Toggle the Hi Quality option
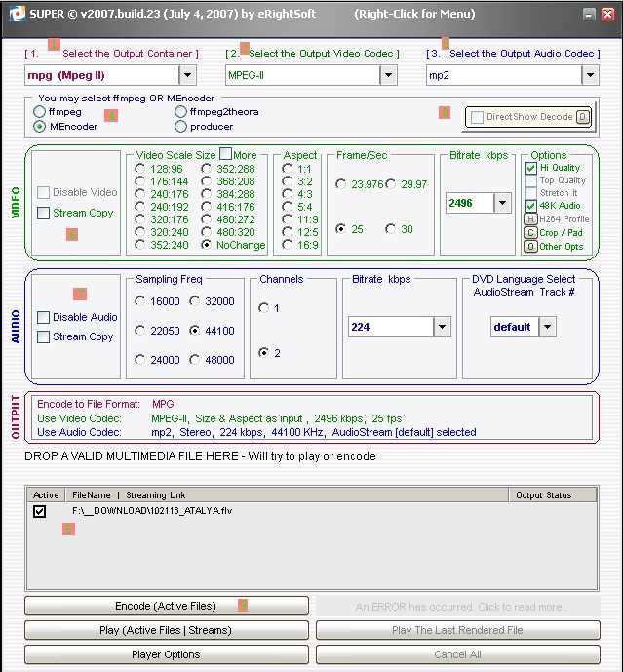Image resolution: width=623 pixels, height=672 pixels. click(531, 168)
